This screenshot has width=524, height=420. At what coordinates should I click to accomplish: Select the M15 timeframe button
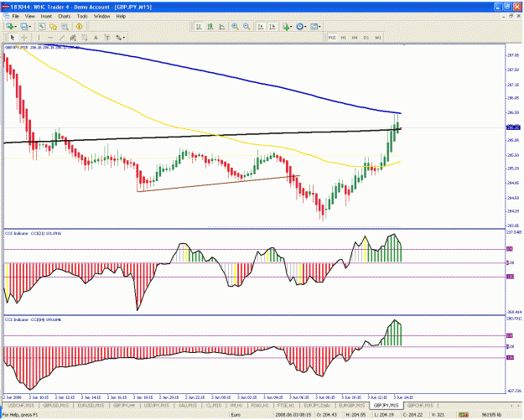coord(331,38)
